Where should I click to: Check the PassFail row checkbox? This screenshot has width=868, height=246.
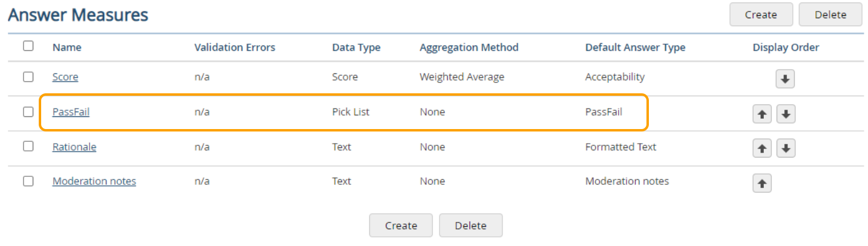click(x=28, y=112)
